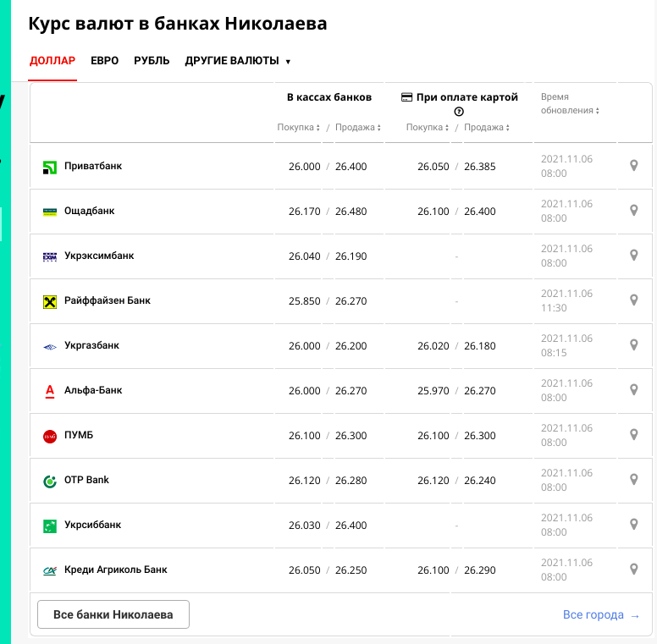Expand the ДРУГИЕ ВАЛЮТЫ dropdown
Viewport: 657px width, 644px height.
pos(238,61)
